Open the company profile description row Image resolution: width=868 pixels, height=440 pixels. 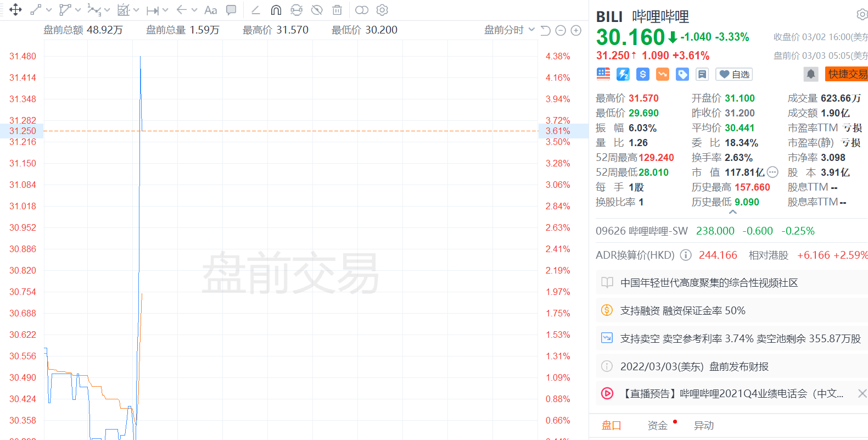(731, 283)
